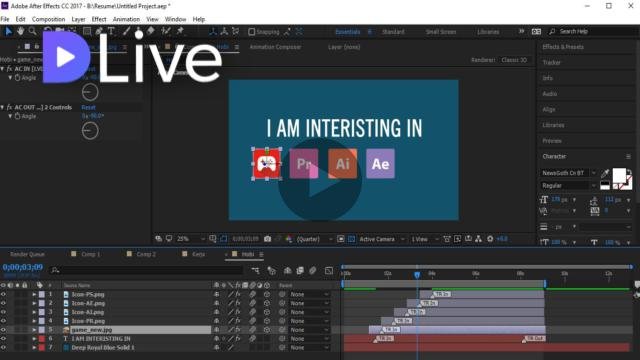Click the Graph Editor icon in timeline

pos(329,270)
